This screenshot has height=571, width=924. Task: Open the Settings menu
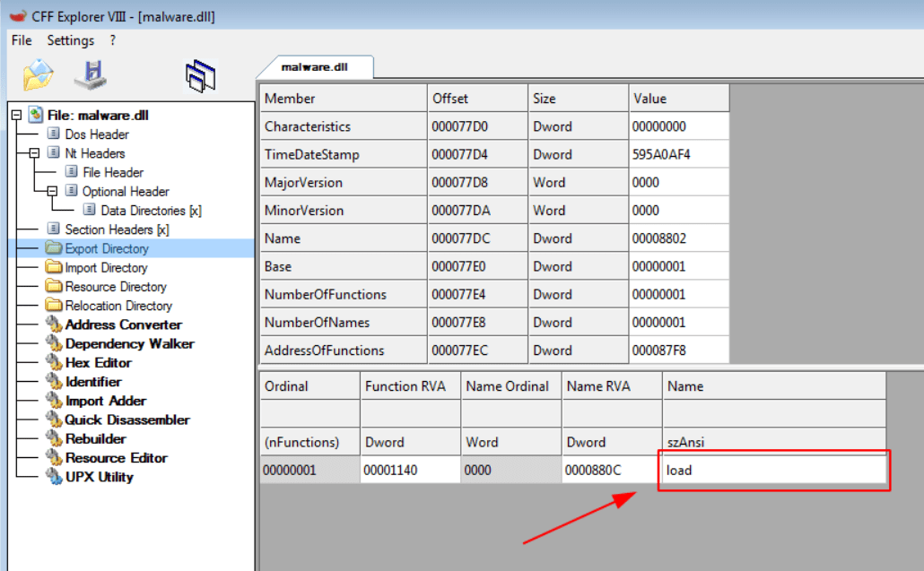(71, 40)
